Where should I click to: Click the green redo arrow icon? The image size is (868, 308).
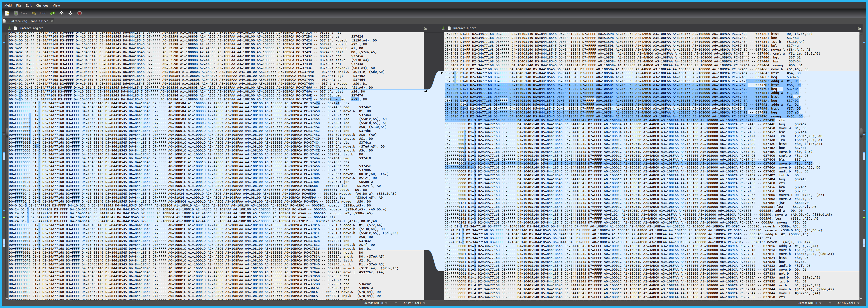[52, 13]
